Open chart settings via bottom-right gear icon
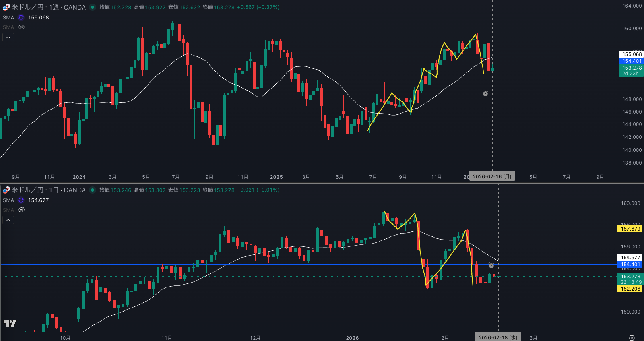Image resolution: width=644 pixels, height=341 pixels. coord(632,338)
